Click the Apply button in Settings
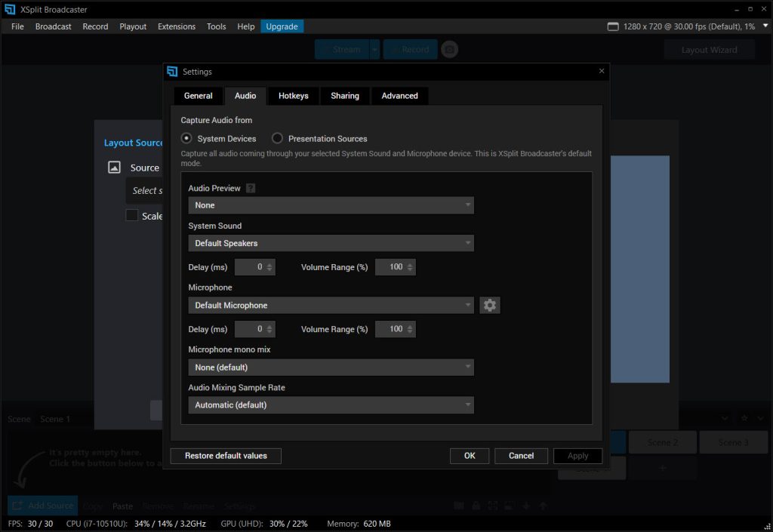773x532 pixels. (577, 456)
